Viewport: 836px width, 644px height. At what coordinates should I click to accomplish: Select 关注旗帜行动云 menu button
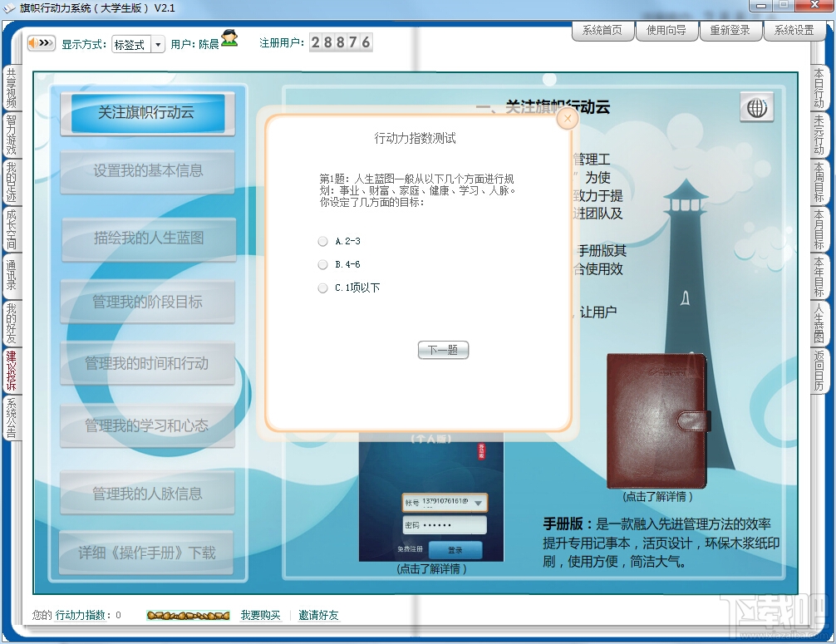pos(148,113)
